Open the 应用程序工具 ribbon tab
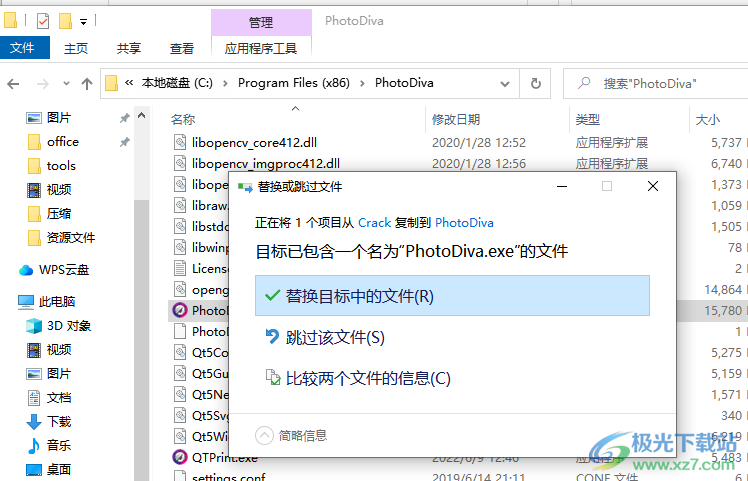Viewport: 748px width, 481px height. point(261,48)
